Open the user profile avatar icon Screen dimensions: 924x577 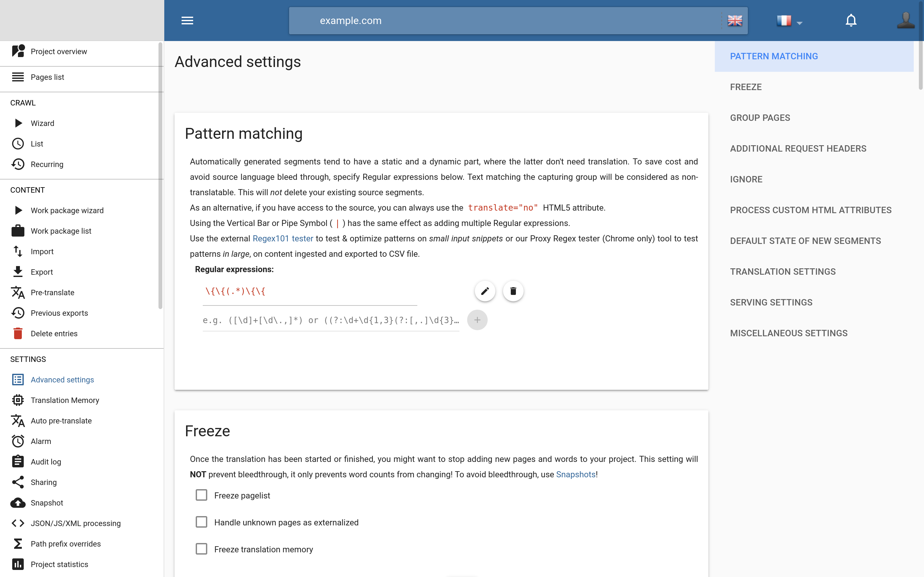[x=905, y=21]
